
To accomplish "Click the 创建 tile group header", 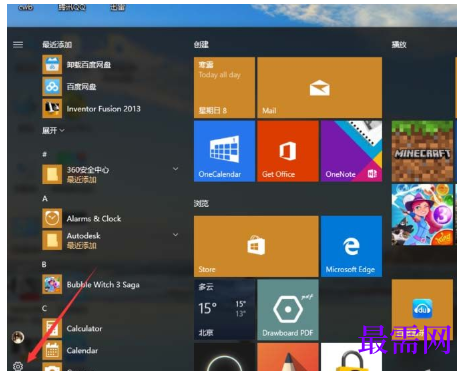I will point(201,44).
